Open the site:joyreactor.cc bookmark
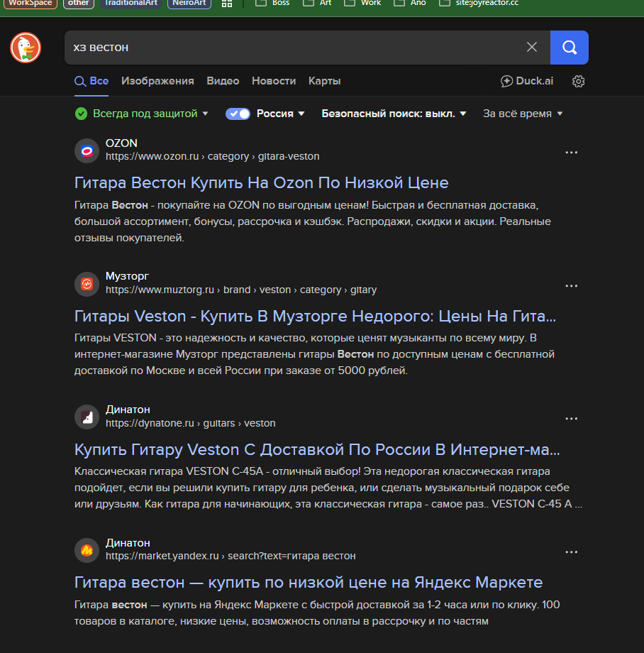The width and height of the screenshot is (644, 653). [479, 4]
